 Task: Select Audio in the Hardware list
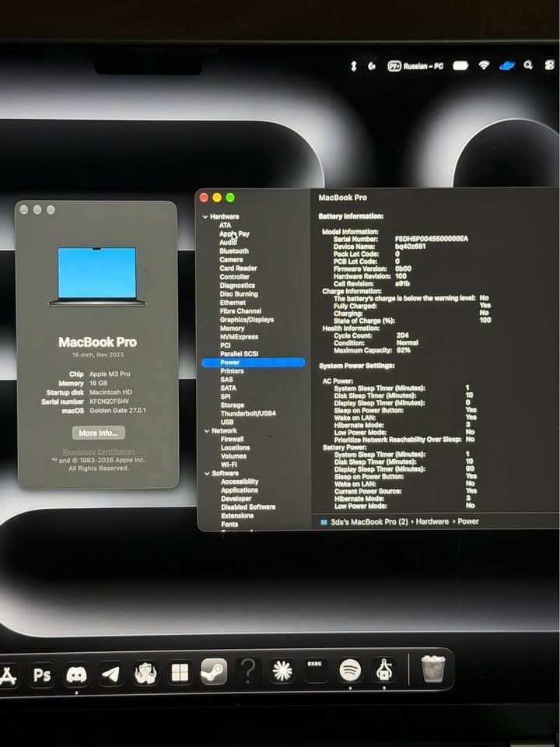coord(228,243)
